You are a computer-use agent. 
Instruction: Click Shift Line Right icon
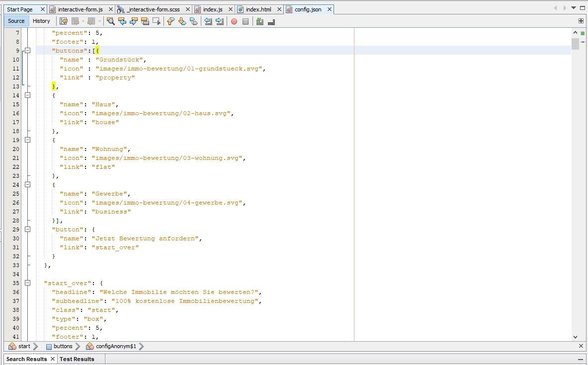(220, 21)
